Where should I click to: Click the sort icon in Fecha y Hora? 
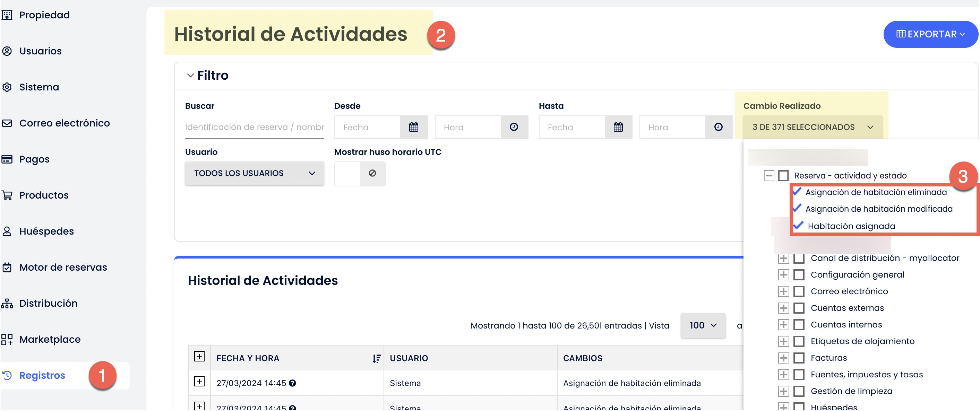376,359
